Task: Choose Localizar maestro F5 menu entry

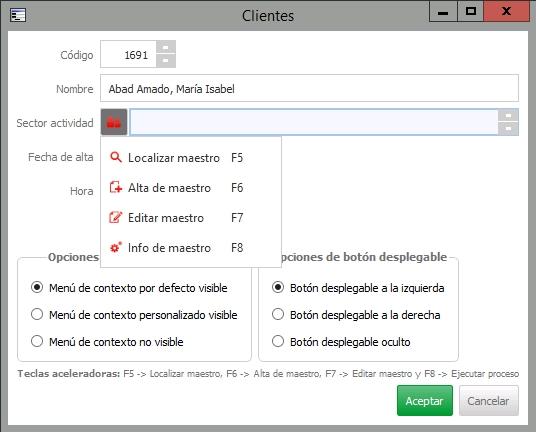Action: coord(191,158)
